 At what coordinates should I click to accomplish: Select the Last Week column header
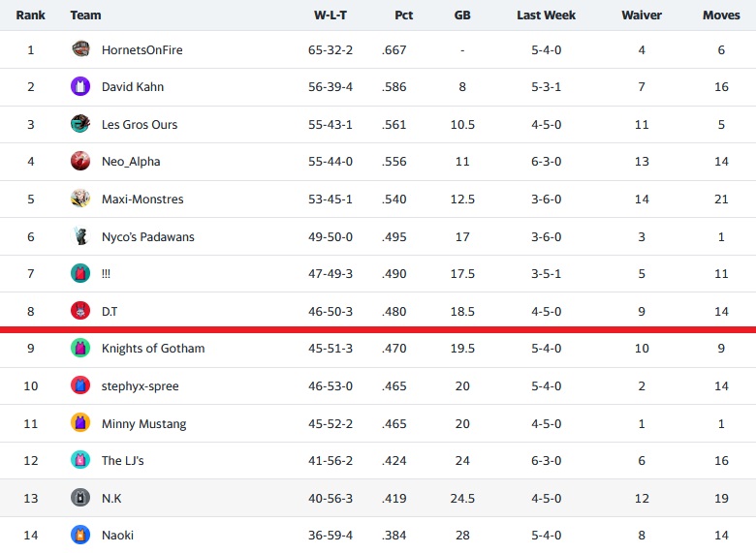coord(546,15)
